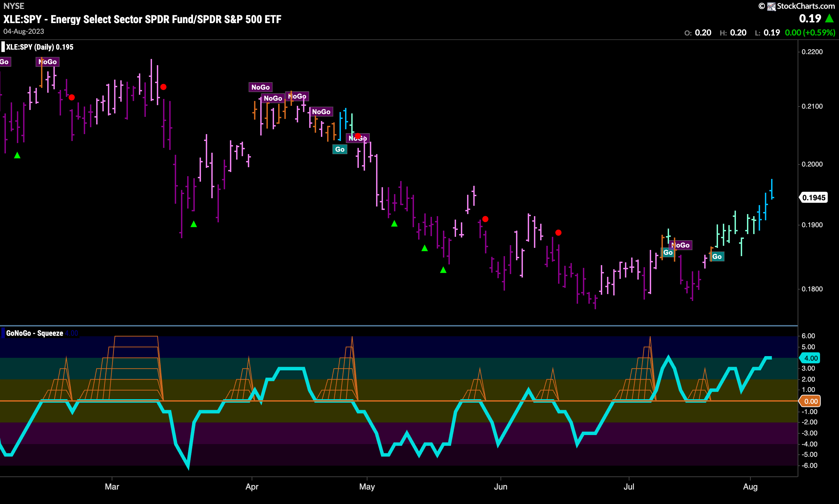This screenshot has width=839, height=504.
Task: Click the change value 0.00 (+0.59%)
Action: (810, 33)
